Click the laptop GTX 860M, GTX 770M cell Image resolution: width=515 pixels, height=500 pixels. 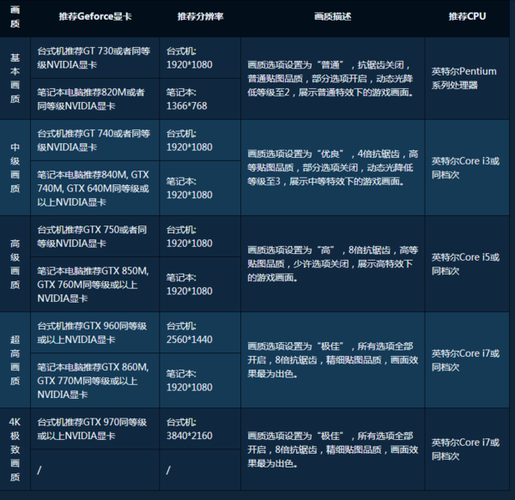(x=95, y=381)
